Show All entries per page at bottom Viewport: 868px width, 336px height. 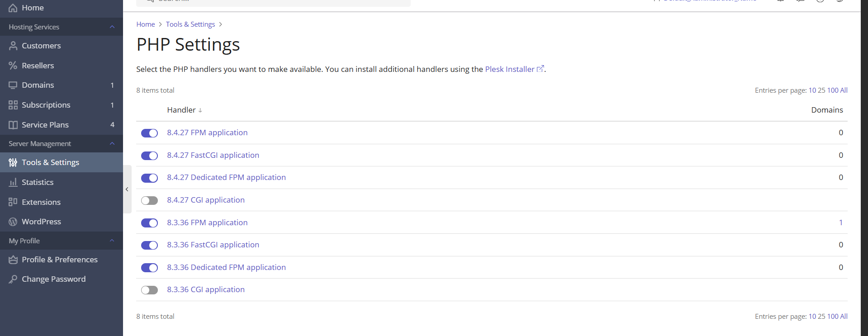tap(844, 317)
